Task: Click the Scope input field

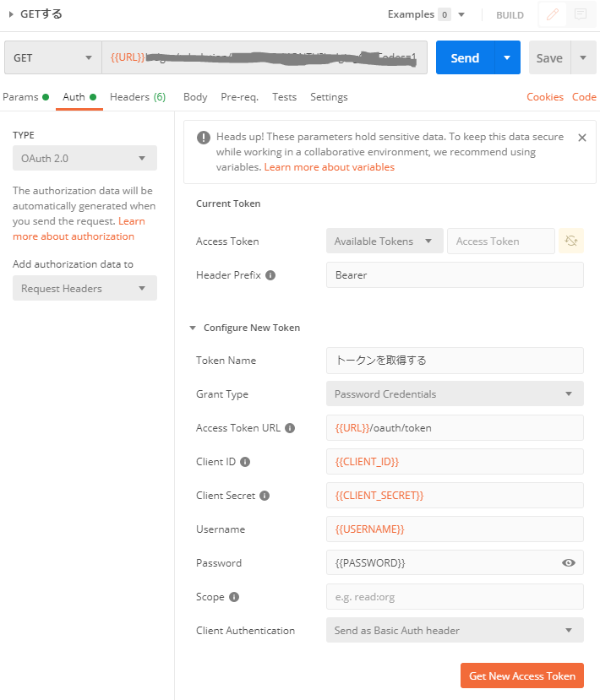Action: [x=455, y=596]
